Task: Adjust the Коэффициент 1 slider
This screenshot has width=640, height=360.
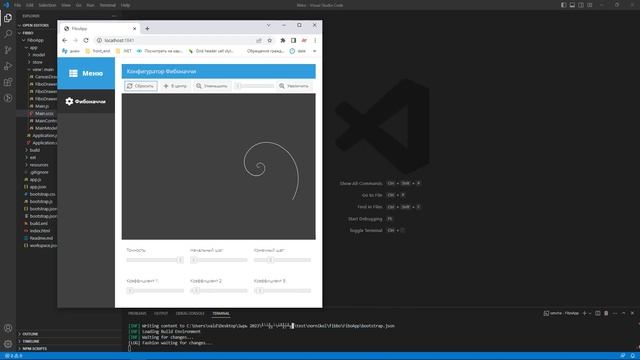Action: click(x=155, y=291)
